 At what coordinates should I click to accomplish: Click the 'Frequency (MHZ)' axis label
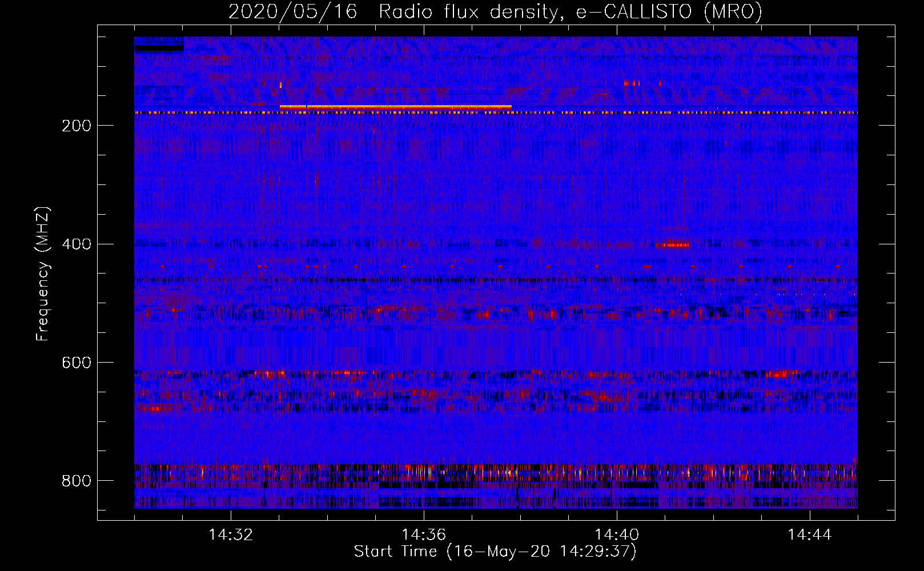[x=43, y=274]
